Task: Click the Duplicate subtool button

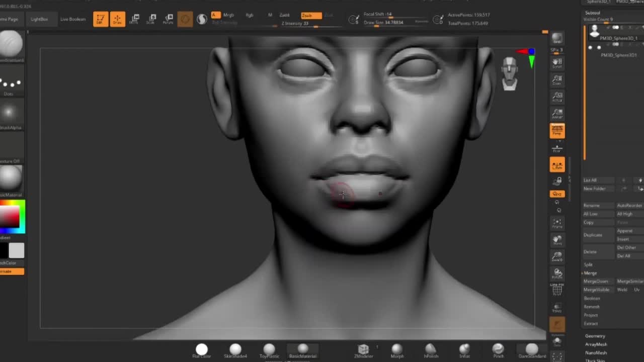Action: (x=598, y=235)
